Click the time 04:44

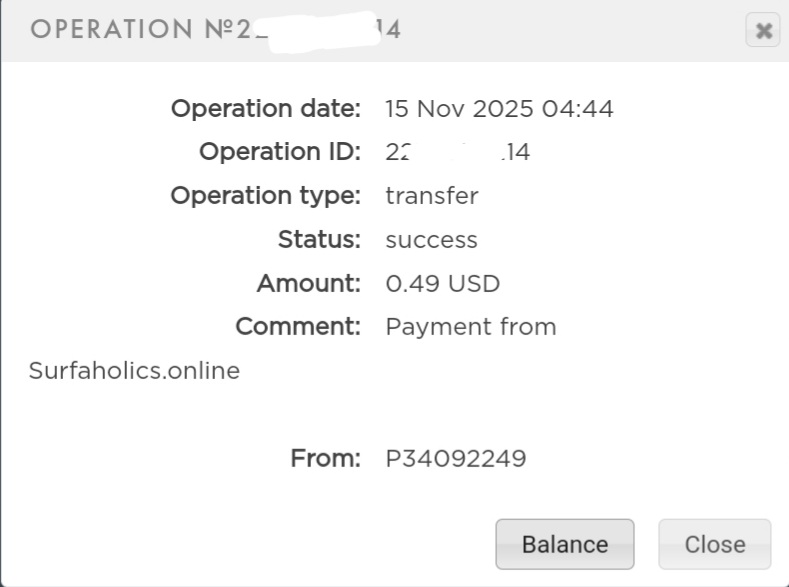click(x=578, y=109)
